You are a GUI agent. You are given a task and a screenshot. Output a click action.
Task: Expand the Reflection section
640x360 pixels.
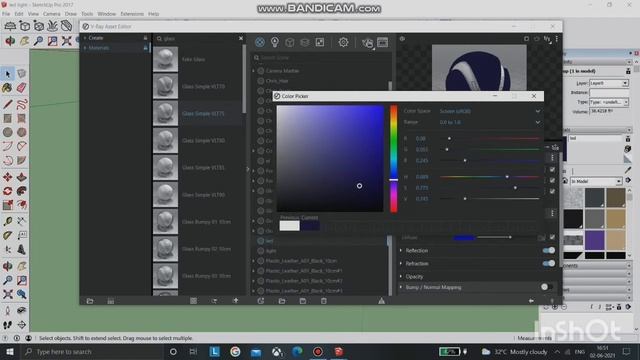click(401, 250)
